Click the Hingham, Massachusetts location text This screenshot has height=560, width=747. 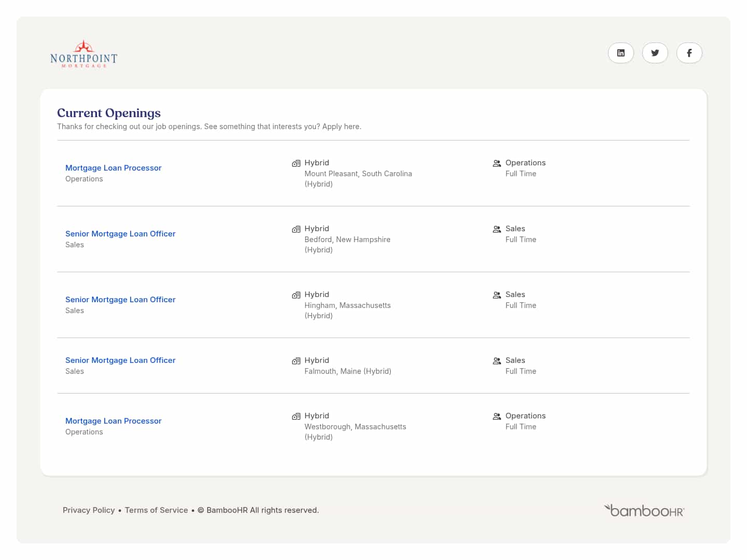(348, 305)
